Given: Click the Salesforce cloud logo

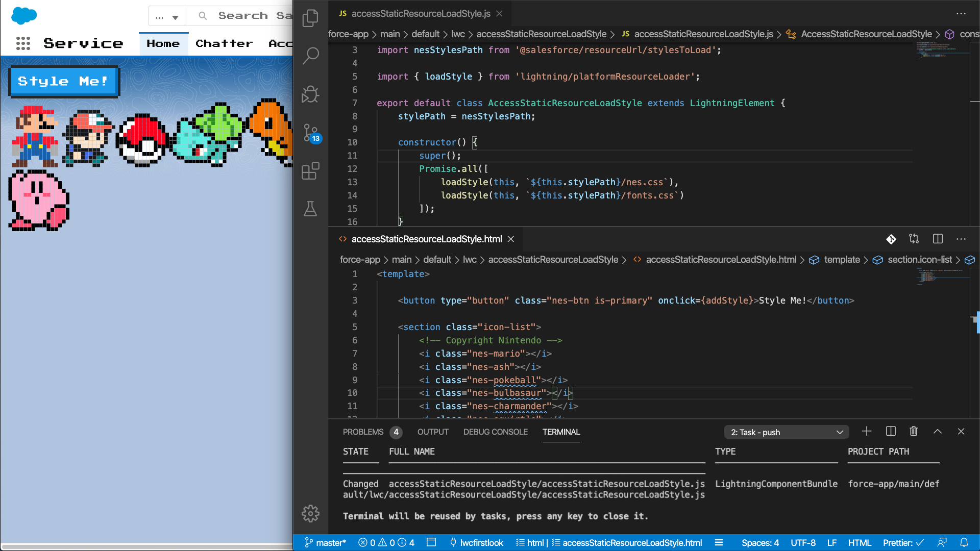Looking at the screenshot, I should [x=23, y=15].
